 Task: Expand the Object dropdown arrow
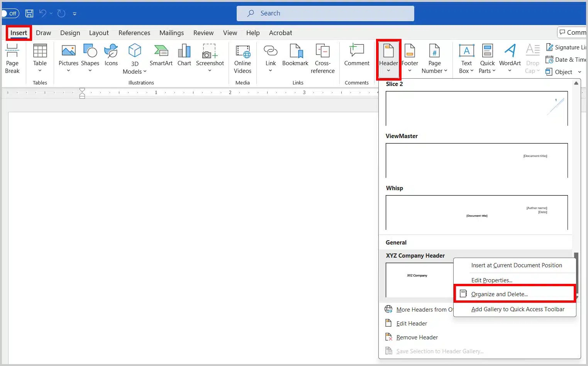[580, 72]
